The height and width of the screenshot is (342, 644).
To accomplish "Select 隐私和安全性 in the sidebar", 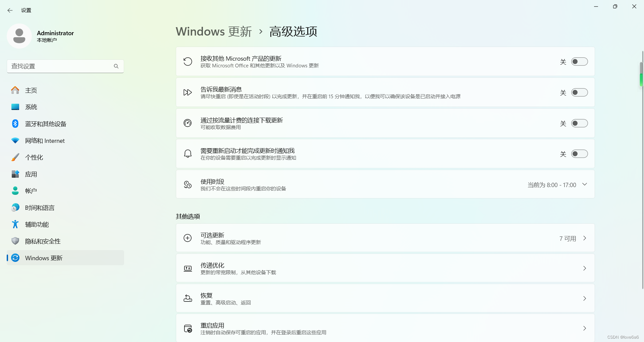I will click(x=65, y=241).
